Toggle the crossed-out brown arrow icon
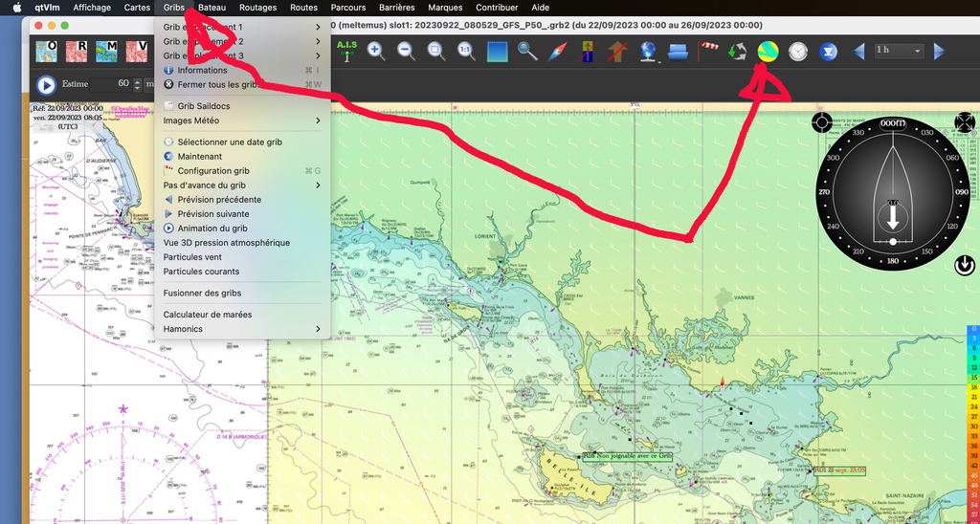980x524 pixels. 617,52
